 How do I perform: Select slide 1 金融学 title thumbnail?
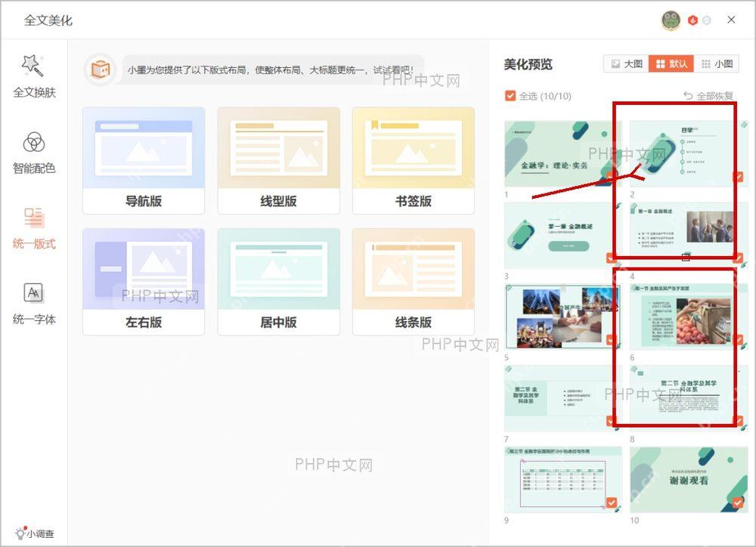point(562,153)
